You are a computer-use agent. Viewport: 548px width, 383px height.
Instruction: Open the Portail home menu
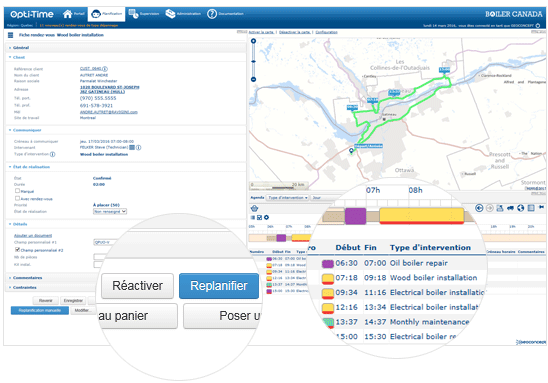tap(73, 14)
